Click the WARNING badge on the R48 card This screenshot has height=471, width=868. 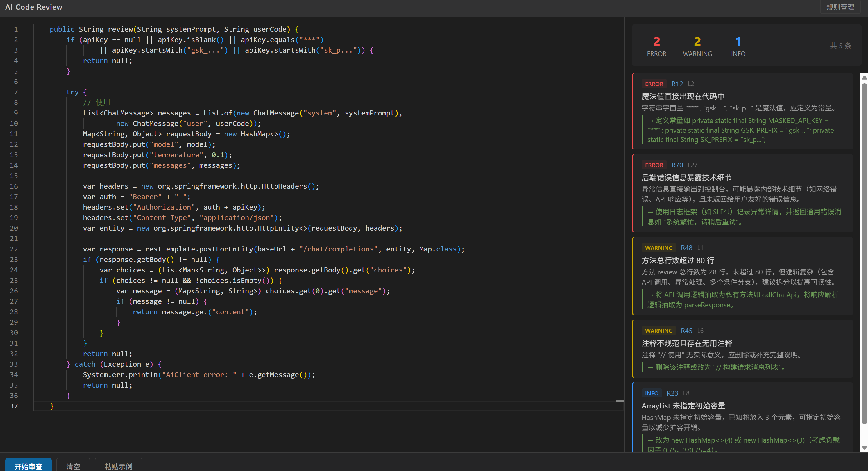point(659,248)
